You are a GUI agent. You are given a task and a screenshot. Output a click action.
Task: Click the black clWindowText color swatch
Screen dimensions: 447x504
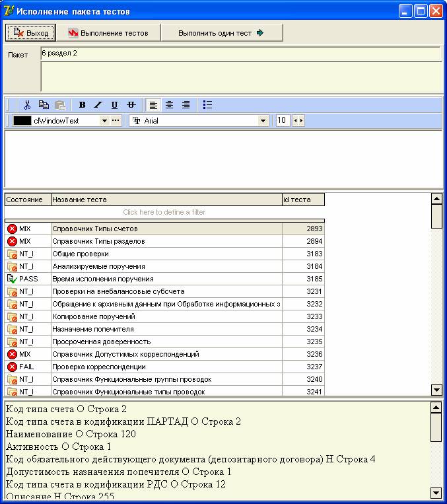tap(22, 120)
